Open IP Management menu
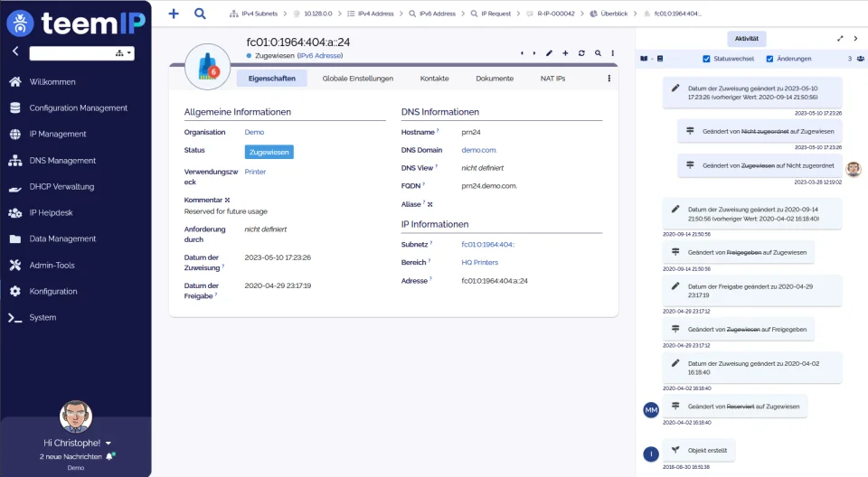The width and height of the screenshot is (868, 477). click(x=58, y=134)
